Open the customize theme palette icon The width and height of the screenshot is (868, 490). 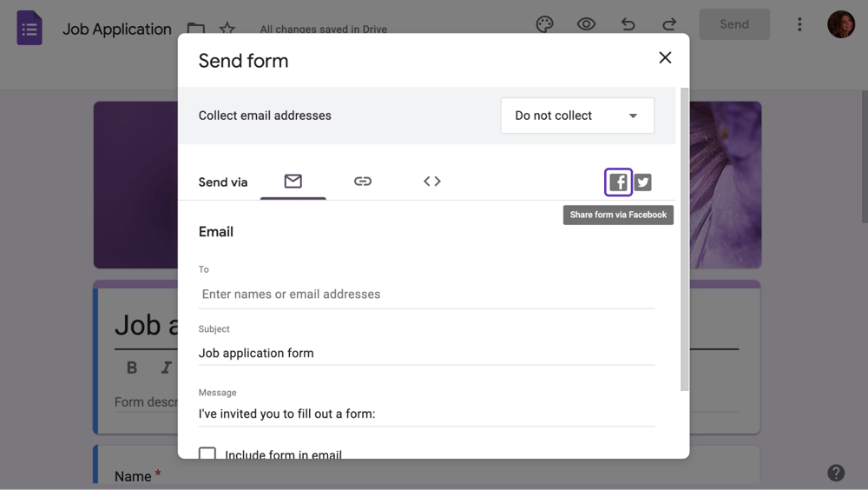(x=544, y=24)
